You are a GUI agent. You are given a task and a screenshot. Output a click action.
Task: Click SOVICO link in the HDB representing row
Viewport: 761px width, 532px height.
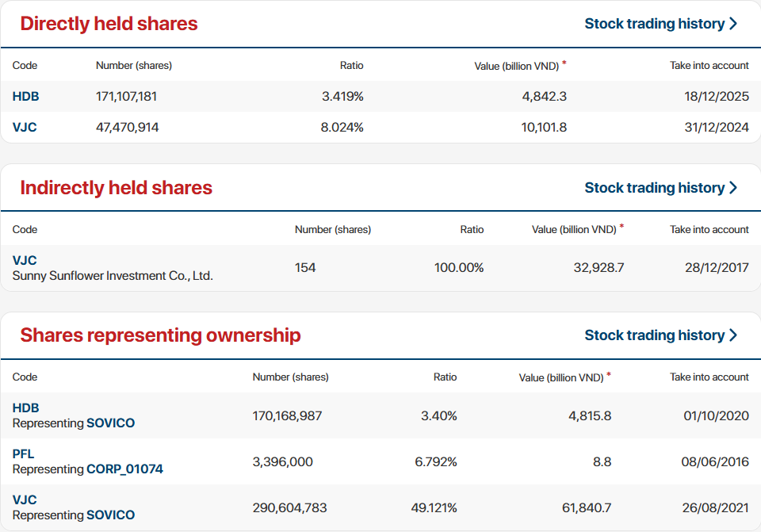(110, 423)
